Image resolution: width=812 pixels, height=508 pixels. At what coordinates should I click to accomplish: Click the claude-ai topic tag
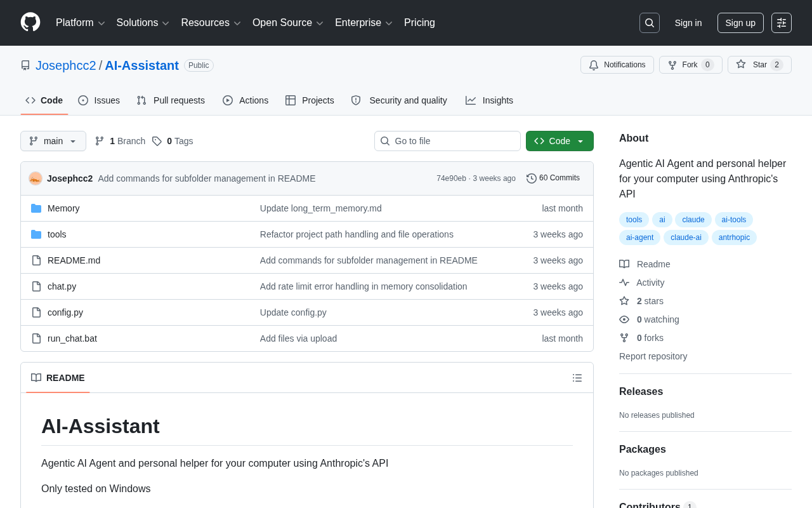tap(686, 237)
